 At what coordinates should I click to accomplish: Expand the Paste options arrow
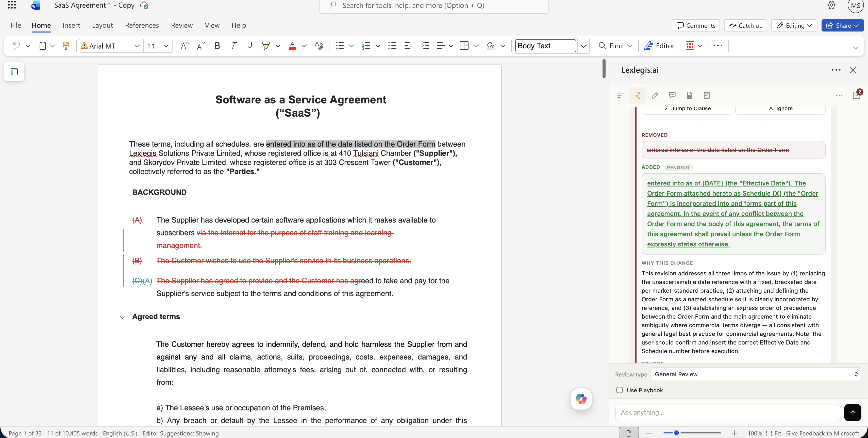[x=53, y=45]
